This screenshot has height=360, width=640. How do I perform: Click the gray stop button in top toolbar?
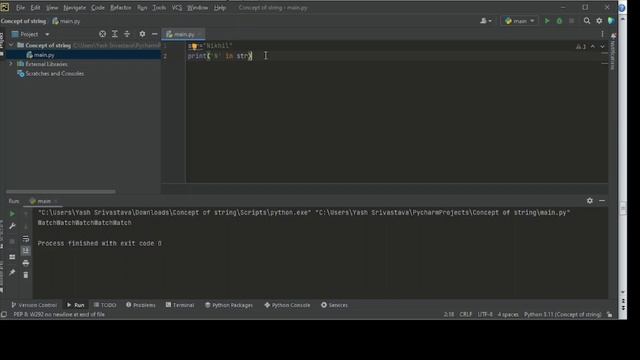pyautogui.click(x=571, y=21)
